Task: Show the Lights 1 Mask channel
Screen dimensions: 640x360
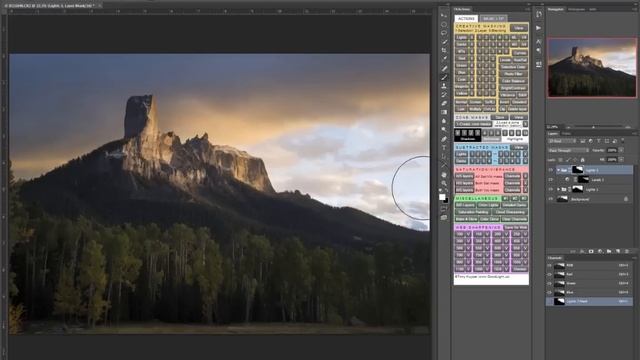Action: click(x=549, y=301)
